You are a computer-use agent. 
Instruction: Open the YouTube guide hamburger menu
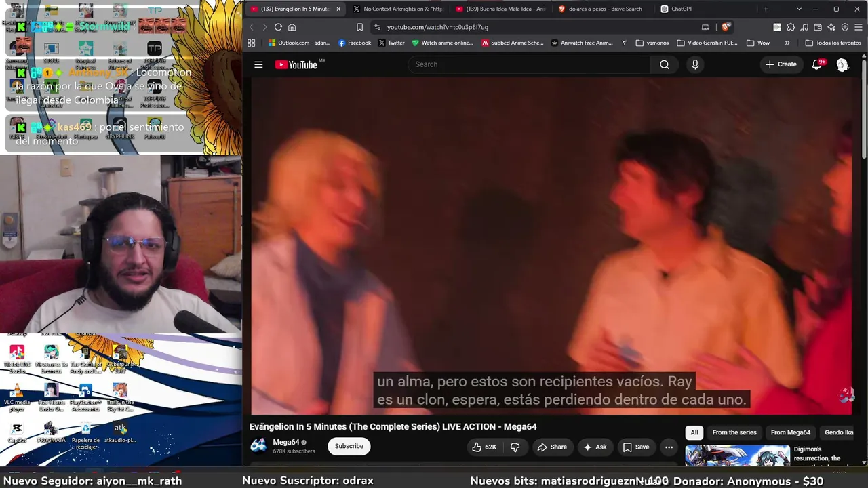(258, 64)
